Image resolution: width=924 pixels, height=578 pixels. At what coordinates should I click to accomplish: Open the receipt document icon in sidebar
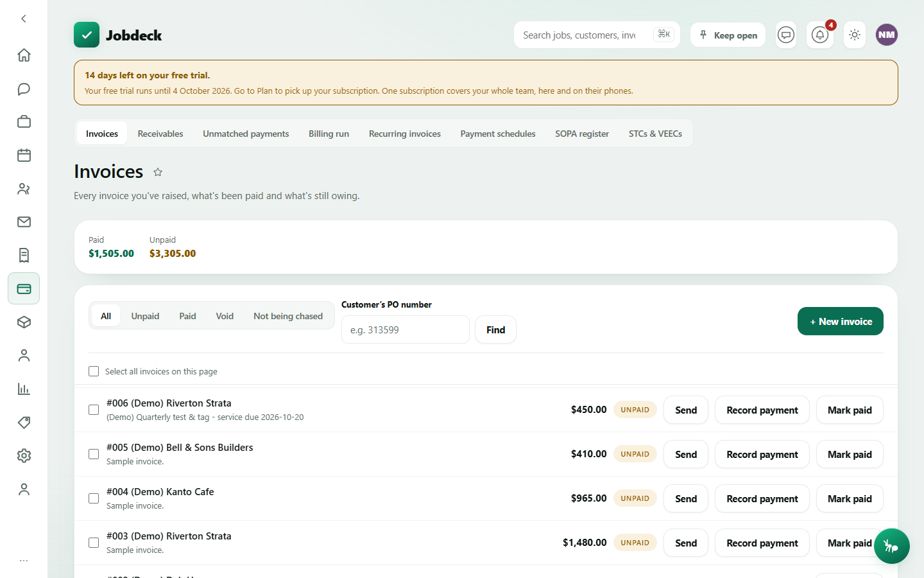(24, 256)
